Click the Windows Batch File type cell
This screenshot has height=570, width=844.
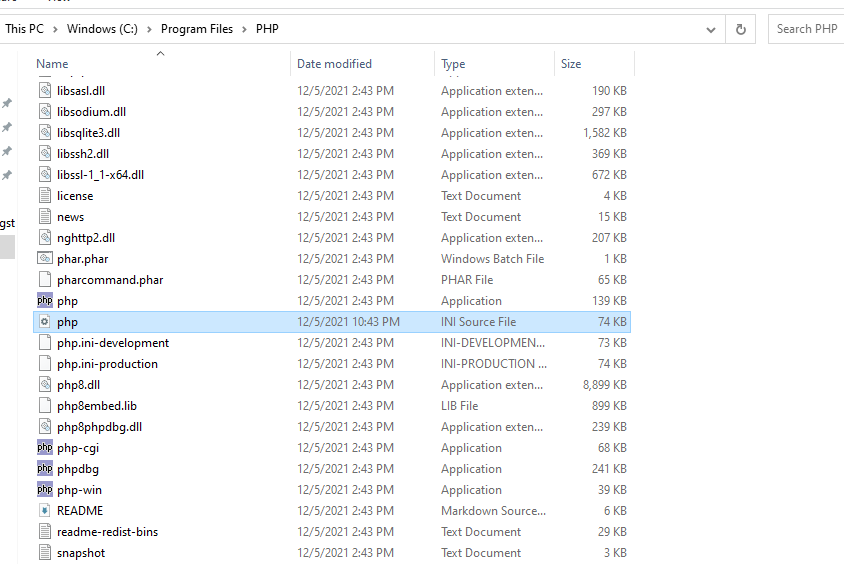[493, 258]
